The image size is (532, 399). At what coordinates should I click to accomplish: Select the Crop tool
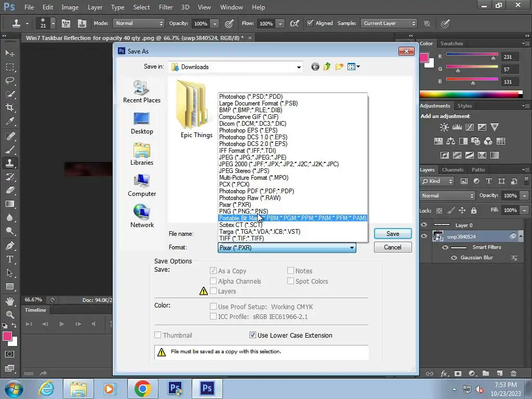[x=10, y=108]
